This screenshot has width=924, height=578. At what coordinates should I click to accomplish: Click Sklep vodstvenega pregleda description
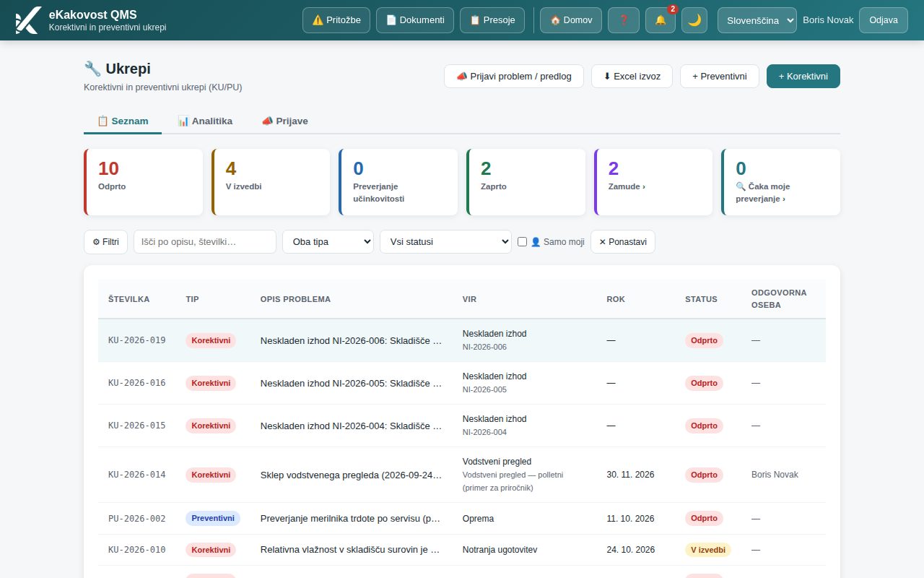351,475
